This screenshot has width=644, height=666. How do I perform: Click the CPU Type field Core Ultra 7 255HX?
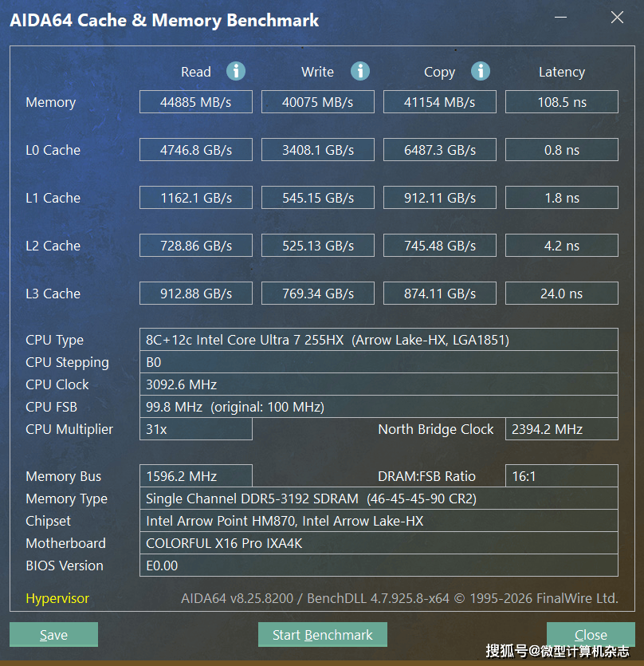tap(379, 339)
